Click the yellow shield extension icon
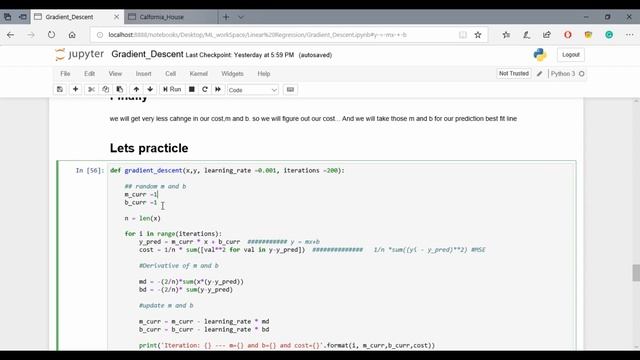The image size is (640, 360). point(588,35)
